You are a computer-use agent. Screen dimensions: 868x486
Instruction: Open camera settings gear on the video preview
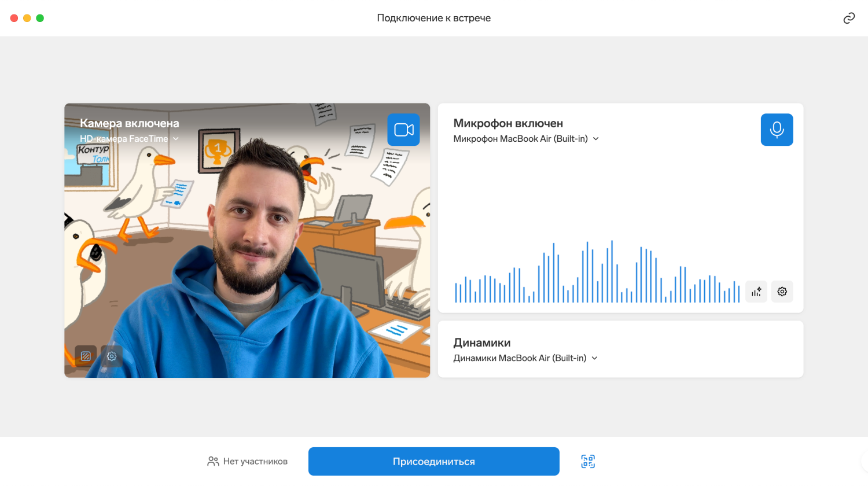tap(112, 356)
